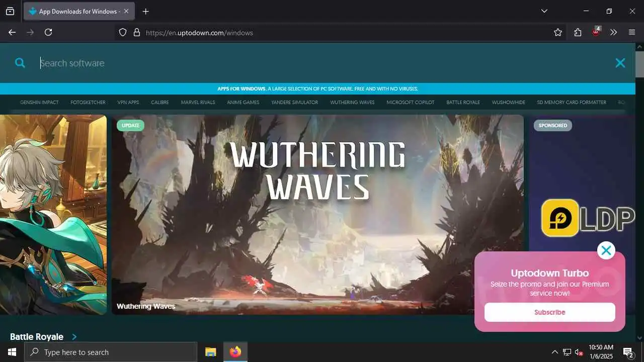Click the Subscribe button
This screenshot has width=644, height=362.
(x=549, y=312)
